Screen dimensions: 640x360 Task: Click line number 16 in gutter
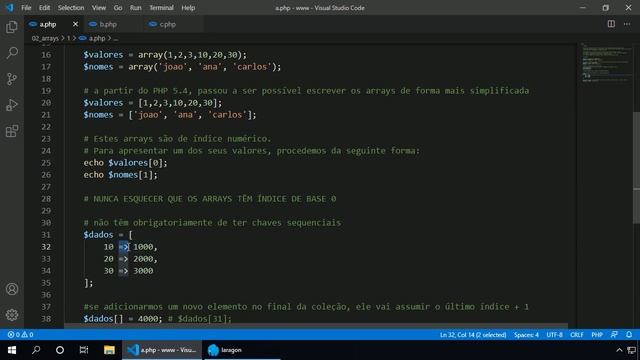pyautogui.click(x=46, y=55)
